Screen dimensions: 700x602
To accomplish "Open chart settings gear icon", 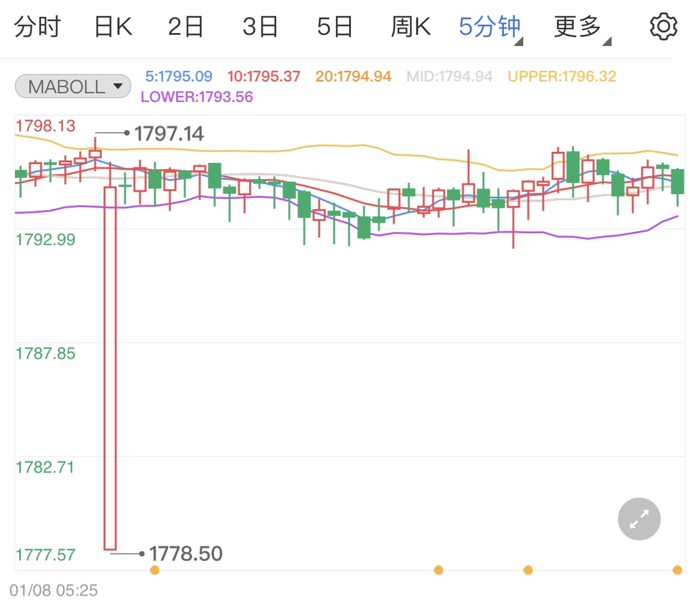I will click(x=663, y=26).
